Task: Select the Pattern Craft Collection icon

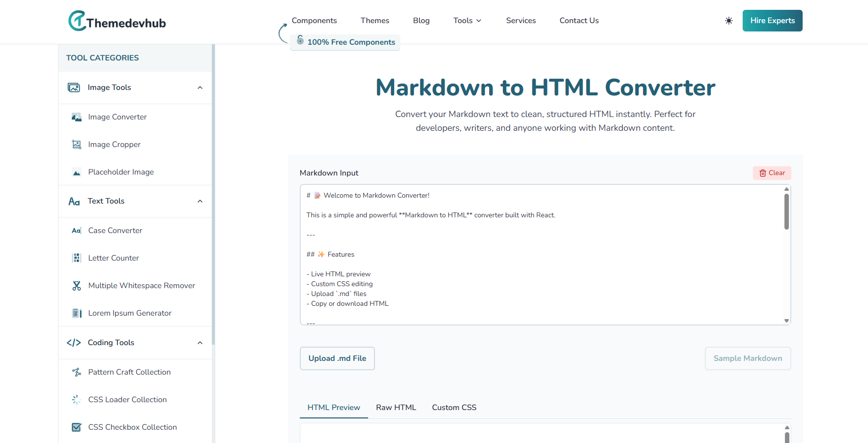Action: point(77,372)
